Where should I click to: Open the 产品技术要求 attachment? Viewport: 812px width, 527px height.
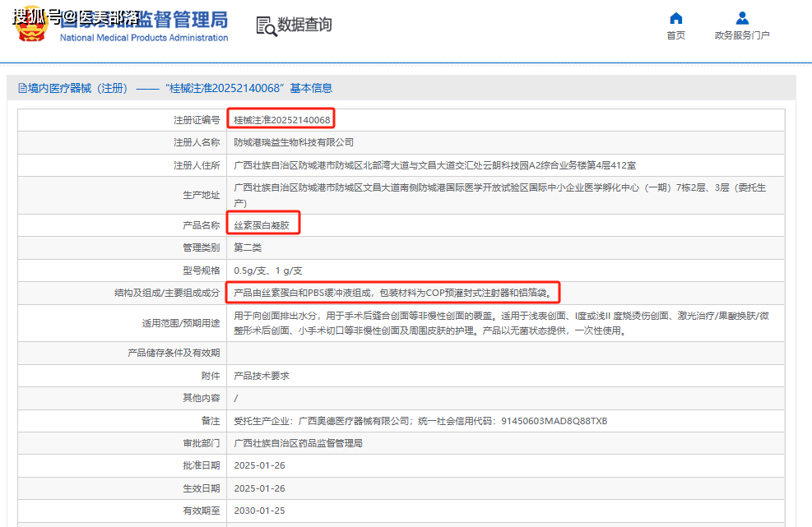tap(262, 376)
